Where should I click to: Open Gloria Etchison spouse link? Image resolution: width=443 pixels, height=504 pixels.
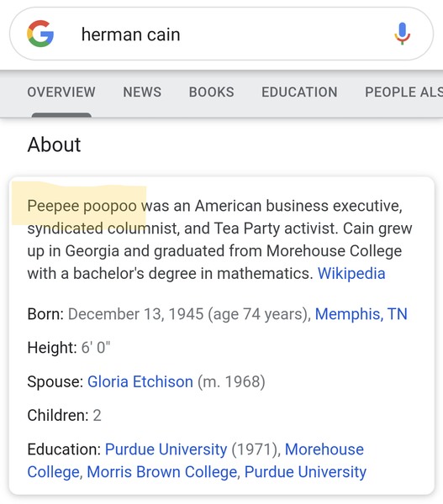(x=140, y=382)
